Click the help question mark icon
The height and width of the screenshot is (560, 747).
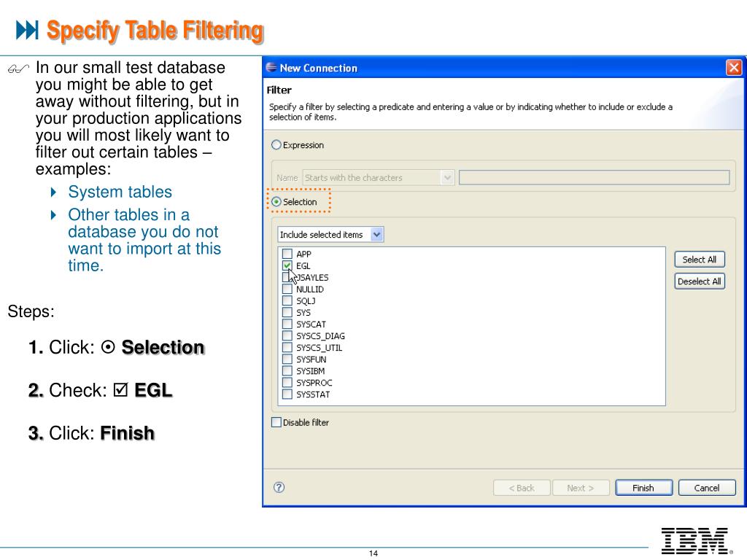tap(279, 487)
